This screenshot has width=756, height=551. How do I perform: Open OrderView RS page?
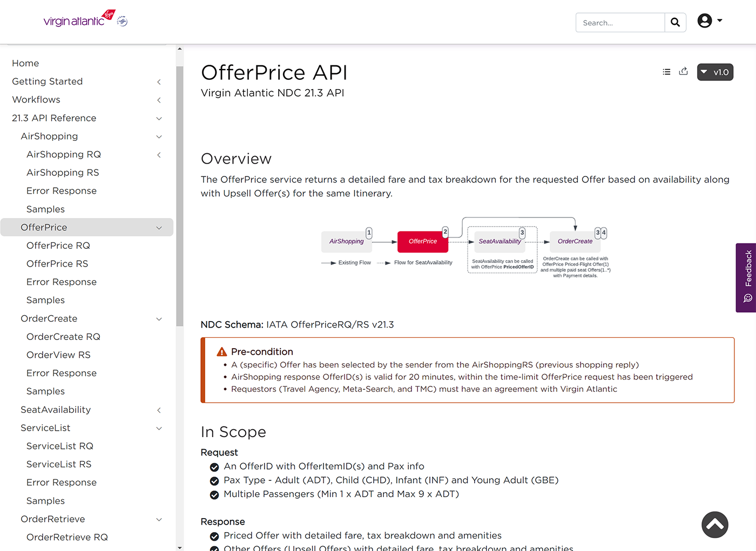click(58, 355)
